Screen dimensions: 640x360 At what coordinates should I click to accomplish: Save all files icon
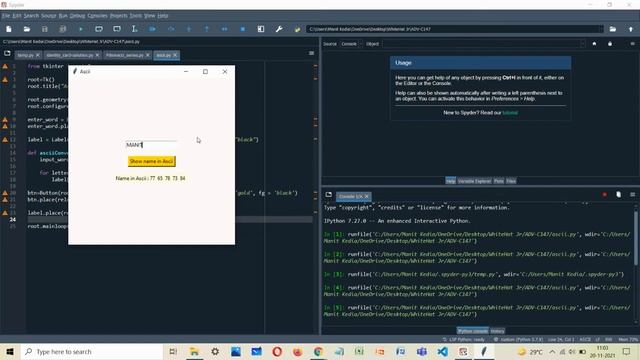(62, 29)
